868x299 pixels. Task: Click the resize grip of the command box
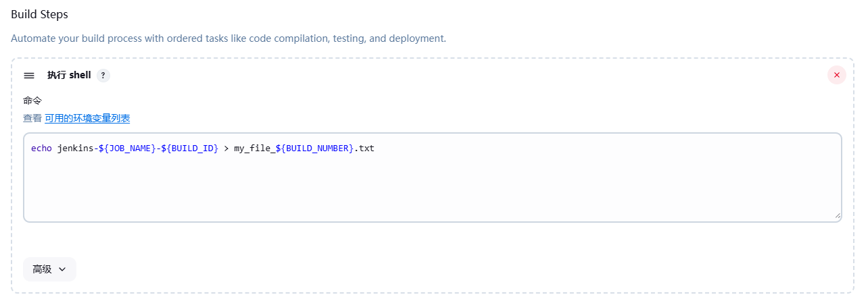click(x=838, y=216)
